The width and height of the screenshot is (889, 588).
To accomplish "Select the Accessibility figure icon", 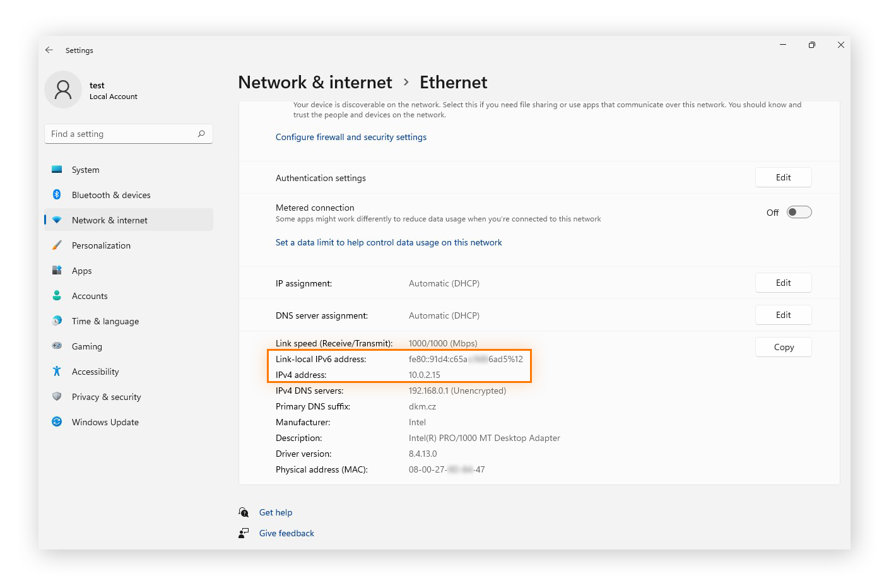I will [x=57, y=372].
